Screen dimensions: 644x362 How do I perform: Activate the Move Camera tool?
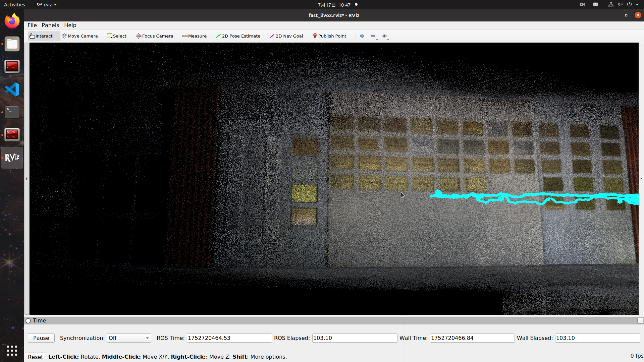(x=80, y=36)
